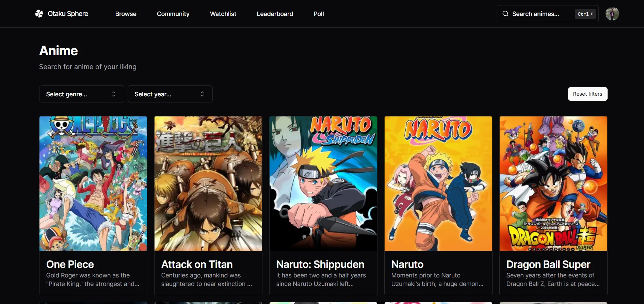
Task: Open the Naruto: Shippuden poster image
Action: tap(323, 184)
